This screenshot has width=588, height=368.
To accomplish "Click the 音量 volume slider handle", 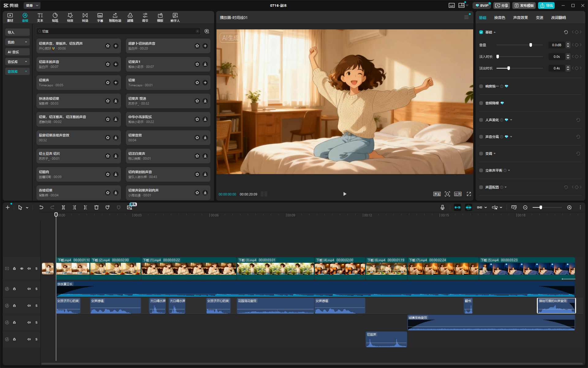I will (531, 45).
